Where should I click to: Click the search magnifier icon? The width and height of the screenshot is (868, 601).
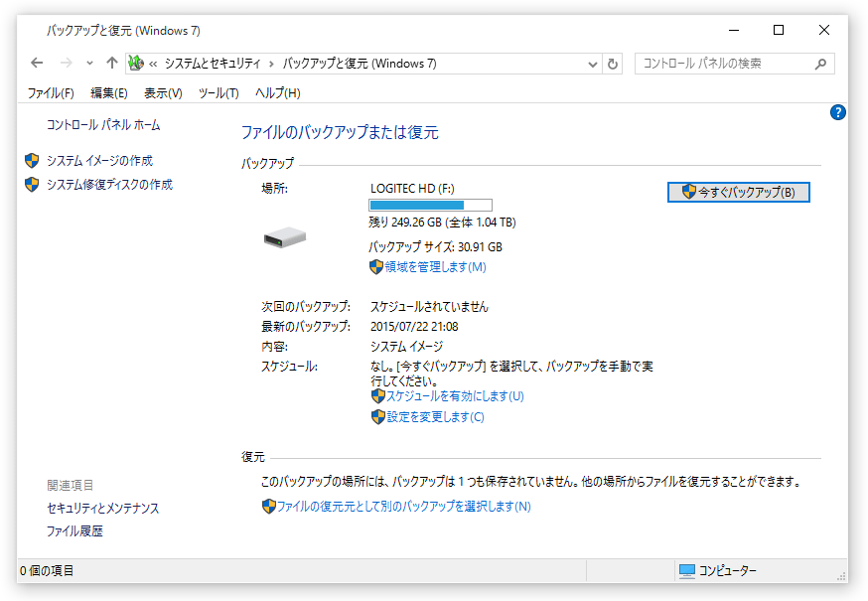coord(821,65)
